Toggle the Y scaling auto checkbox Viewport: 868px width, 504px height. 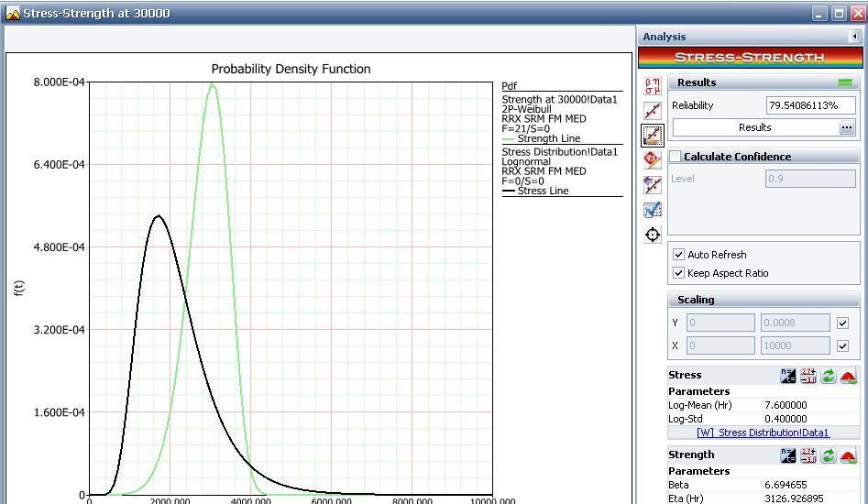pos(842,323)
